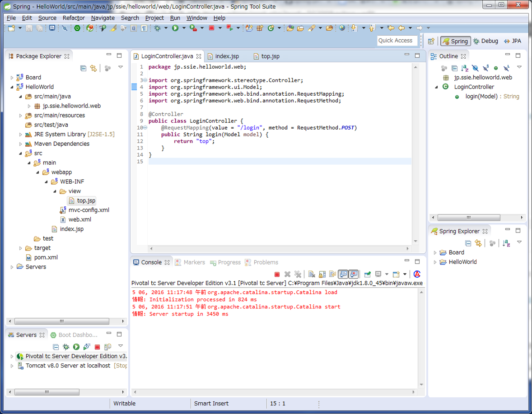This screenshot has height=414, width=532.
Task: Open the Refactor menu
Action: pyautogui.click(x=74, y=18)
